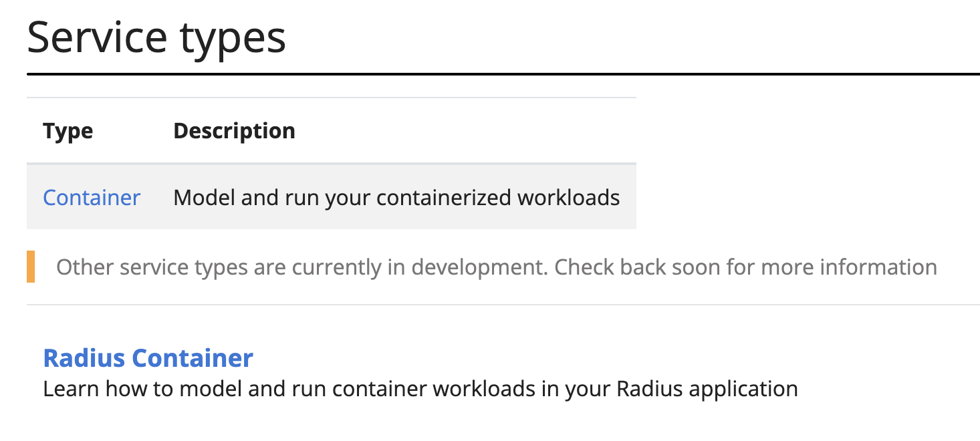Select the Type column header
980x441 pixels.
(68, 130)
